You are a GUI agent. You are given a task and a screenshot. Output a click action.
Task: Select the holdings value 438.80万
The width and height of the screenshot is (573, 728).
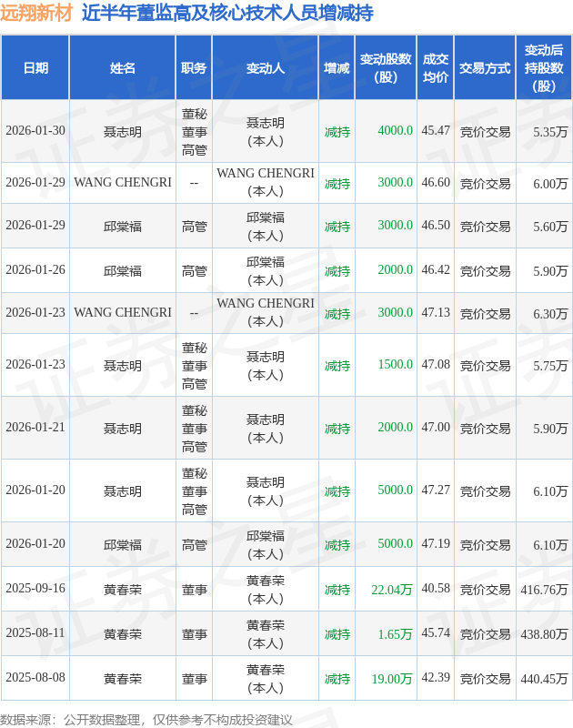544,634
